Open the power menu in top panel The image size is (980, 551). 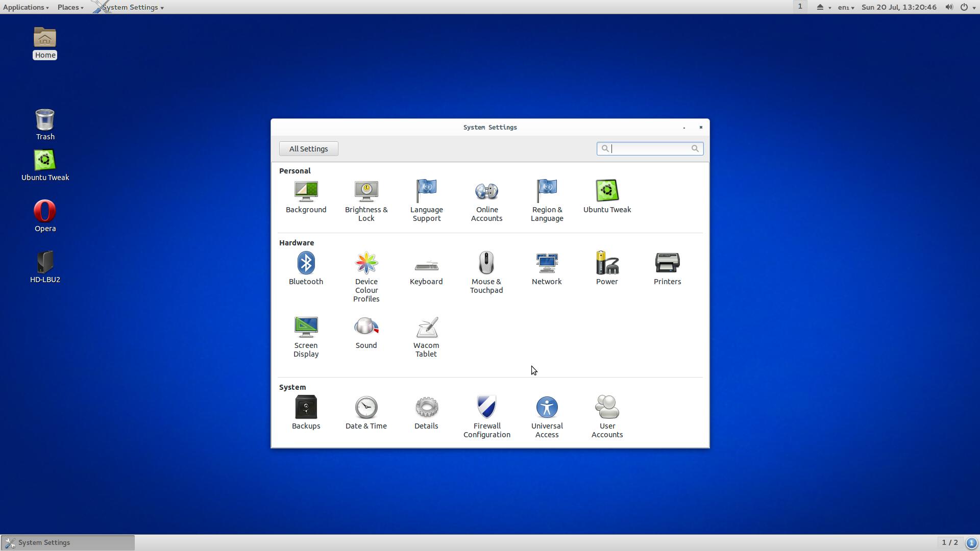click(x=967, y=7)
